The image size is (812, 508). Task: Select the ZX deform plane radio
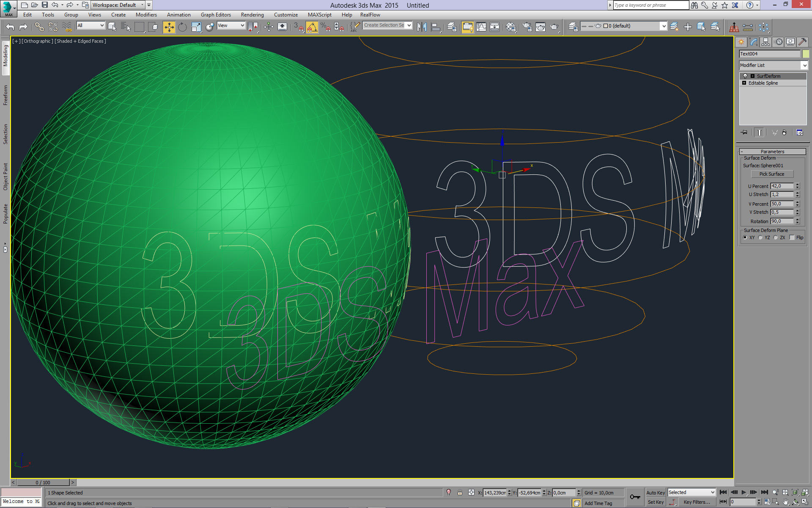click(776, 237)
